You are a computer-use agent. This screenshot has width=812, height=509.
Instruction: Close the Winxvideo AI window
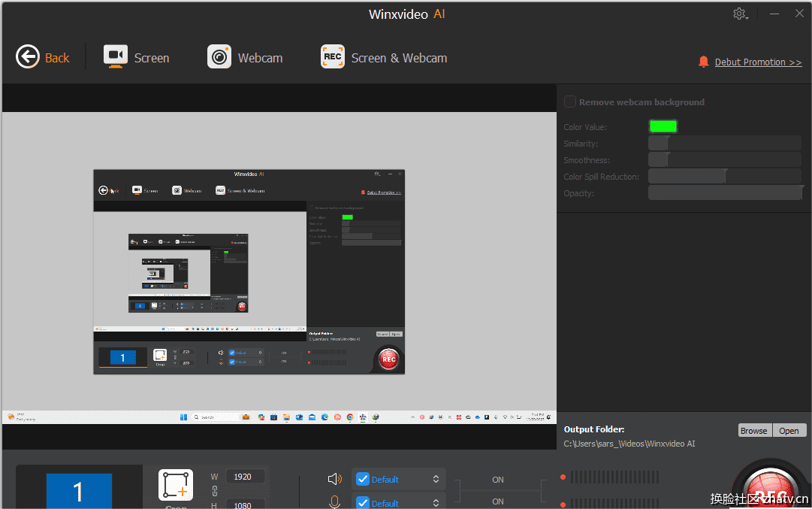799,14
